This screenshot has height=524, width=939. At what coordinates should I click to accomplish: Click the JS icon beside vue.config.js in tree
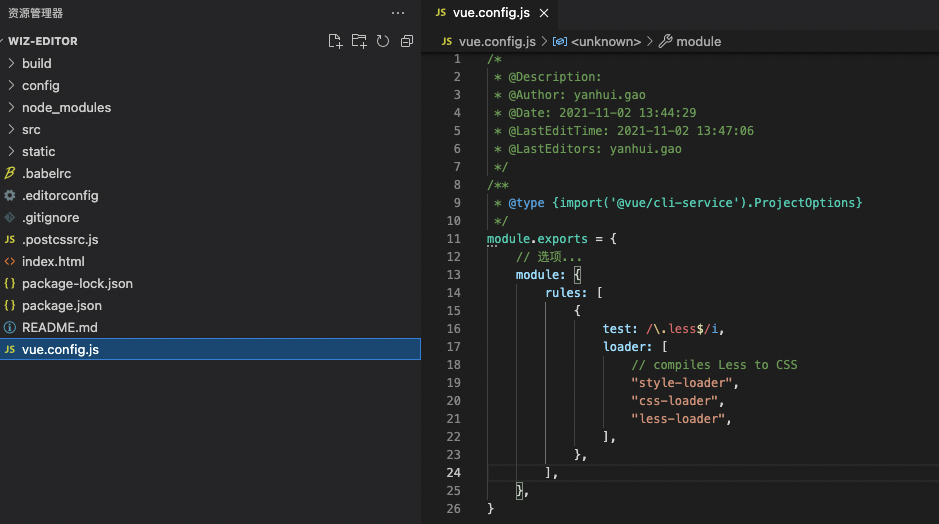[10, 349]
